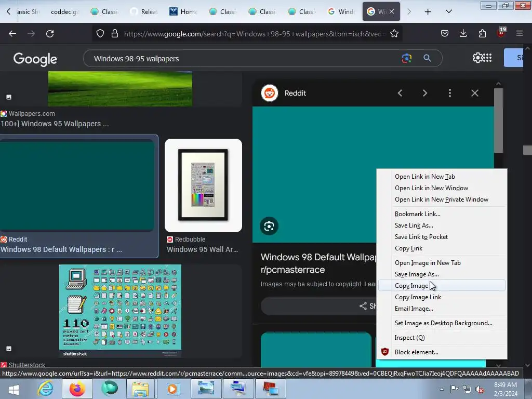Select Save Link As... entry

(x=442, y=225)
